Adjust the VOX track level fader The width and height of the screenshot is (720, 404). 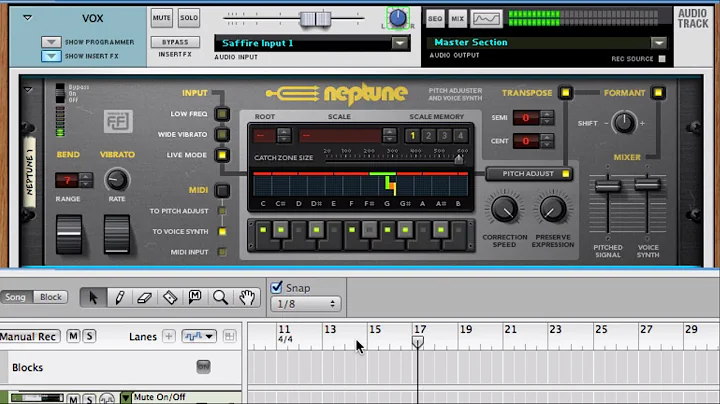coord(315,19)
